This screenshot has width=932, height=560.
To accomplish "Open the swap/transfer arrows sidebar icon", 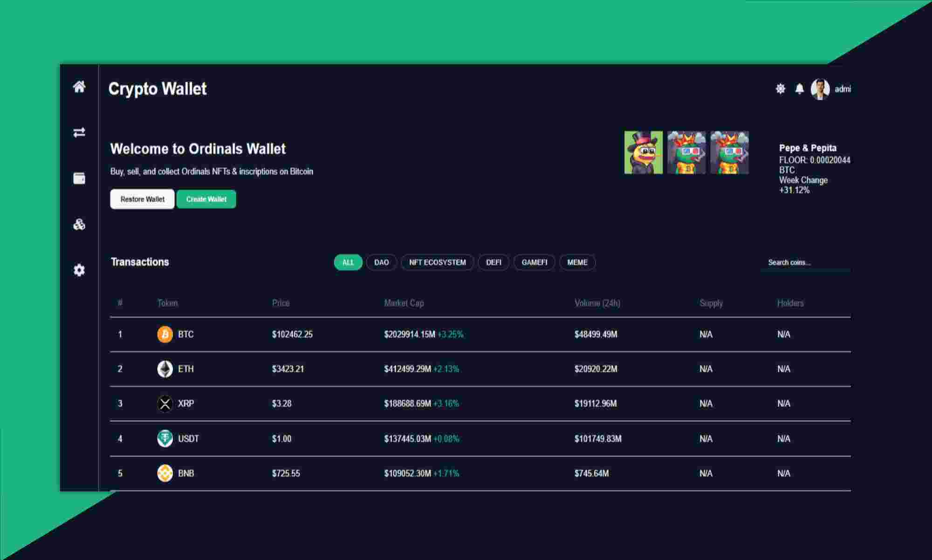I will pos(79,132).
